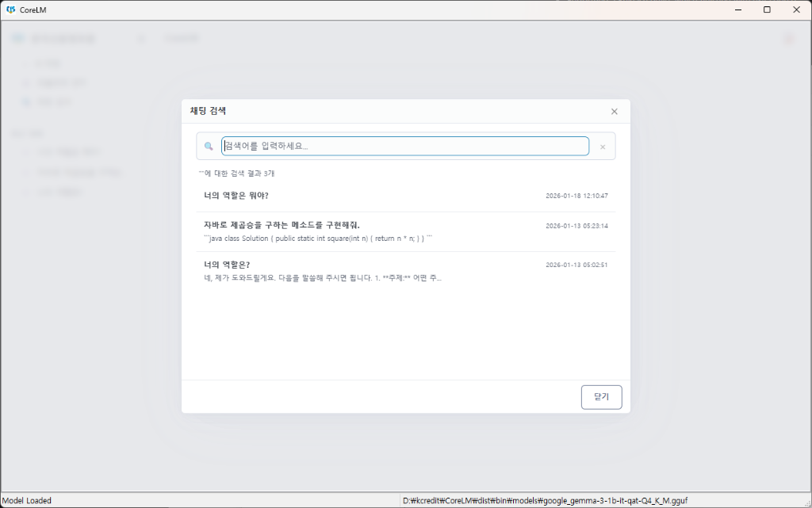
Task: Click the 닫기 button
Action: tap(601, 397)
